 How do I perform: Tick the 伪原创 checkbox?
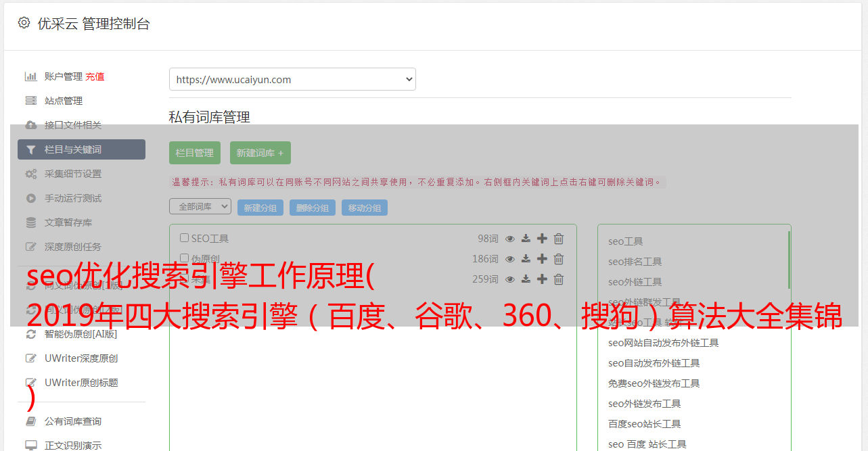(184, 258)
